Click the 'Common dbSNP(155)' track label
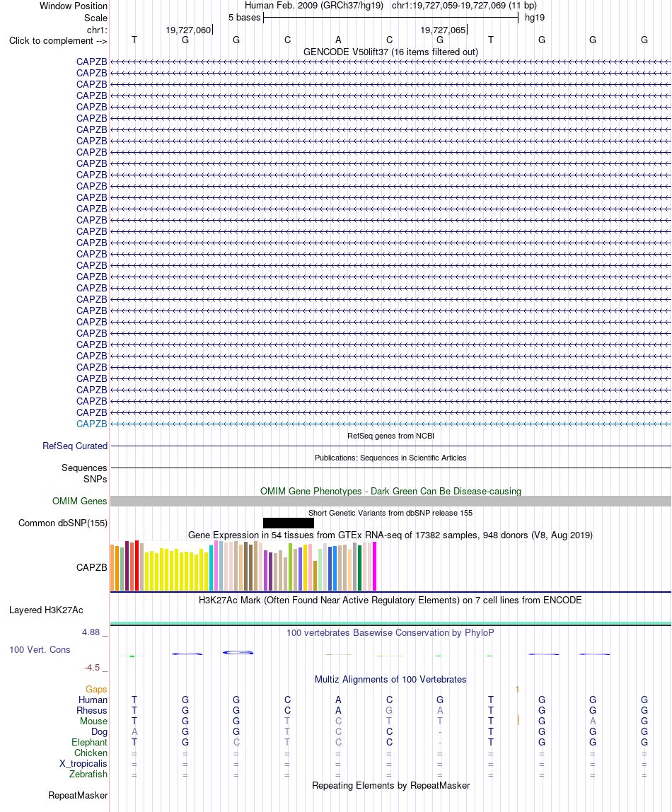The image size is (672, 812). [x=63, y=523]
